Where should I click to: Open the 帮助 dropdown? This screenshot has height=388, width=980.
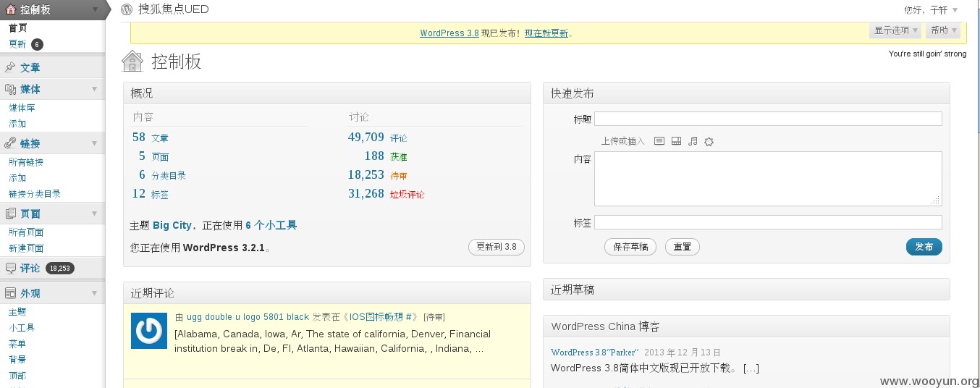pyautogui.click(x=943, y=30)
